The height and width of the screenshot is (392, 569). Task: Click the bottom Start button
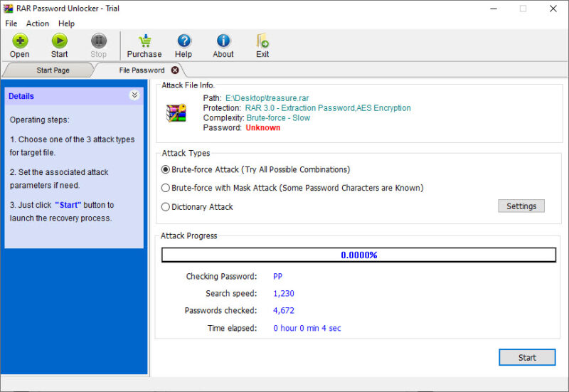coord(527,358)
